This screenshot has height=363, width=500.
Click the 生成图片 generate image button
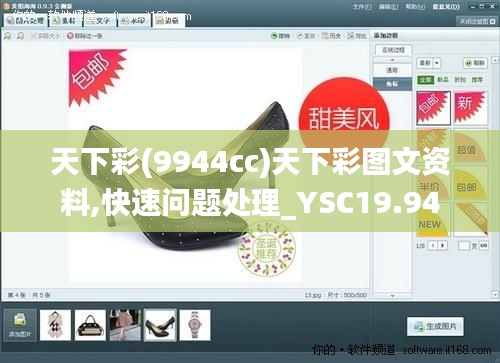[435, 326]
